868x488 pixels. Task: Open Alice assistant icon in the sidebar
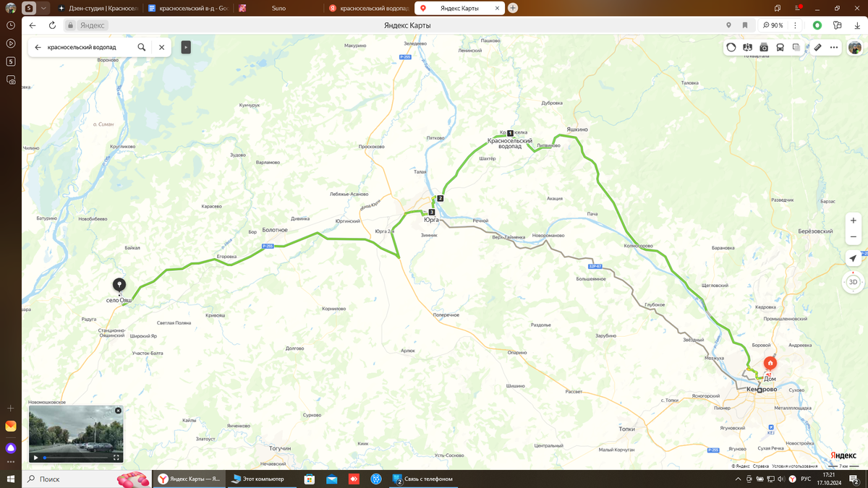[11, 448]
